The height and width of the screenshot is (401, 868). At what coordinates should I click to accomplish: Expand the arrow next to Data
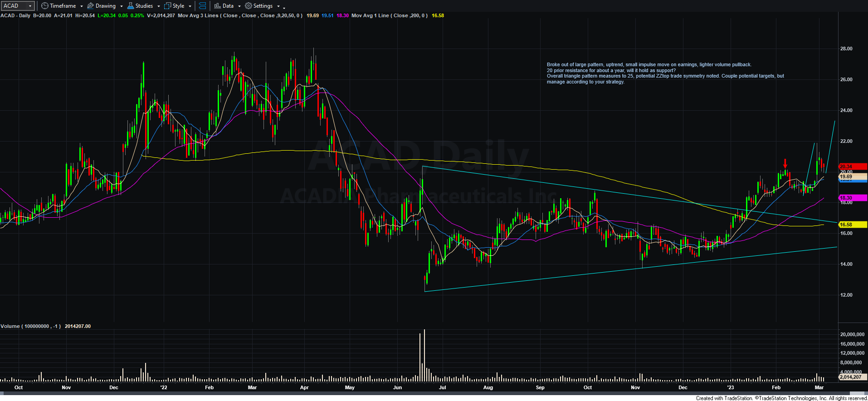click(239, 6)
